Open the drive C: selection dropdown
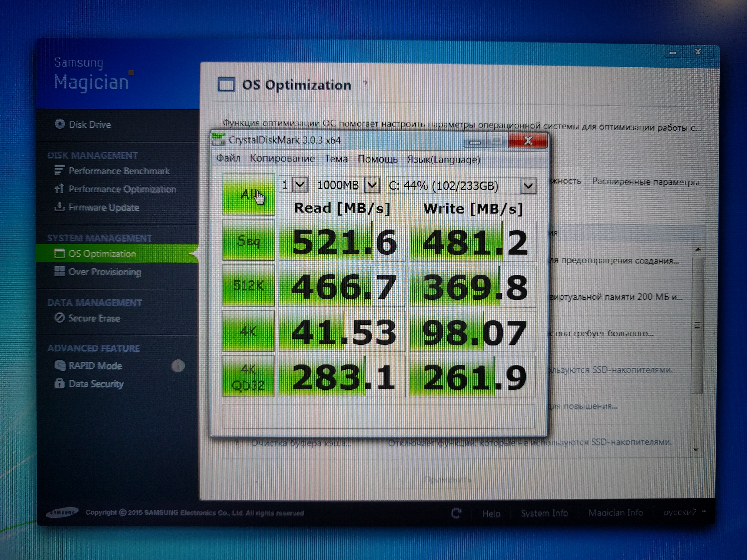This screenshot has width=747, height=560. coord(528,186)
